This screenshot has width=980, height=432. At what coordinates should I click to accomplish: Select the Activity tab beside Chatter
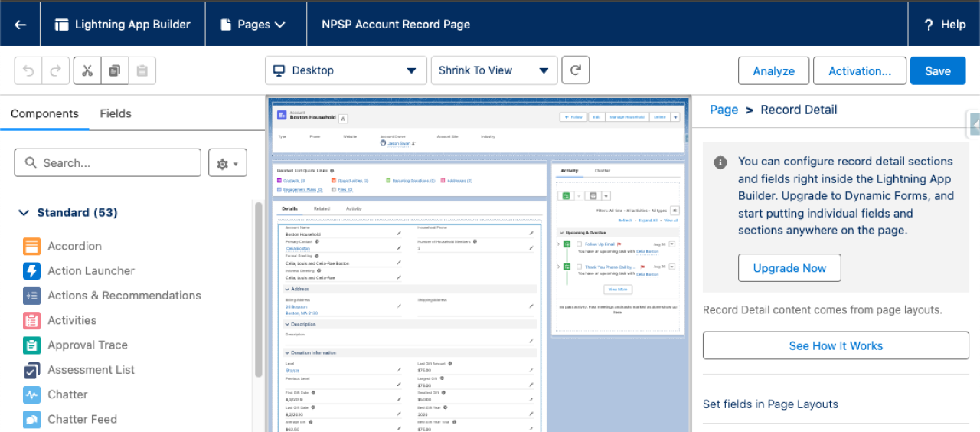570,171
